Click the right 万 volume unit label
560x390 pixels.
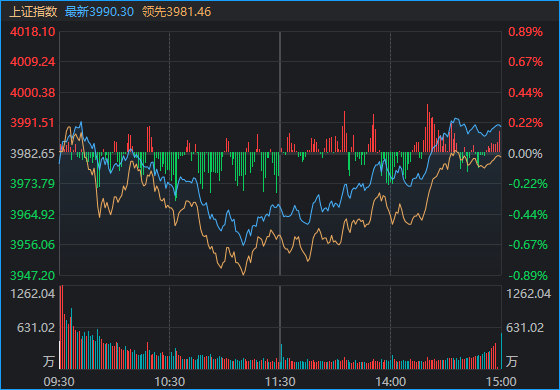click(x=512, y=361)
